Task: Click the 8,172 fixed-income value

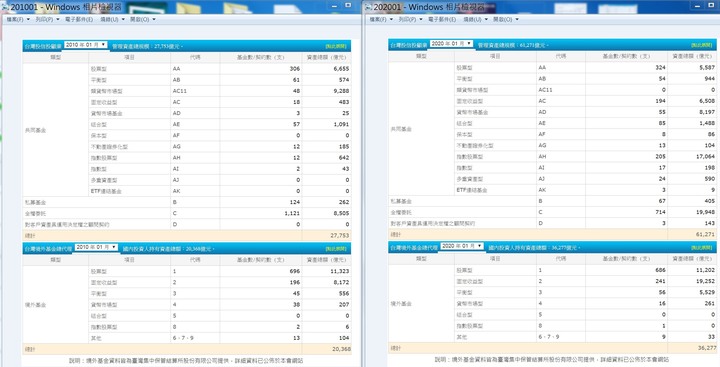Action: 341,282
